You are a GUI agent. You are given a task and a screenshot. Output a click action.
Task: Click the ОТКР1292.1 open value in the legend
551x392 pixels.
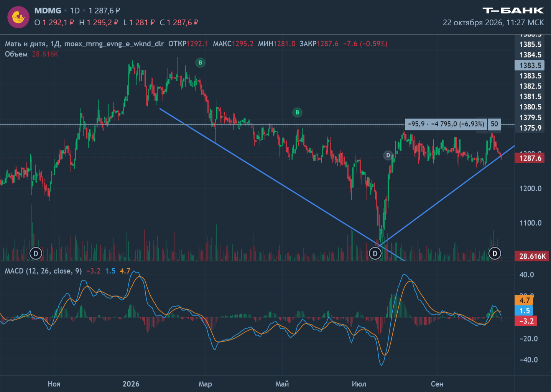[x=188, y=44]
